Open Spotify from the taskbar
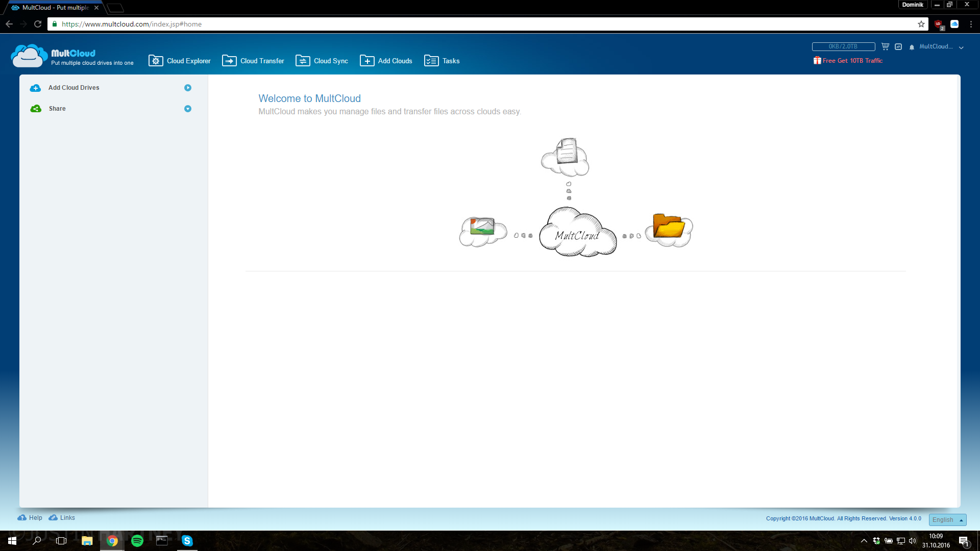980x551 pixels. [137, 541]
